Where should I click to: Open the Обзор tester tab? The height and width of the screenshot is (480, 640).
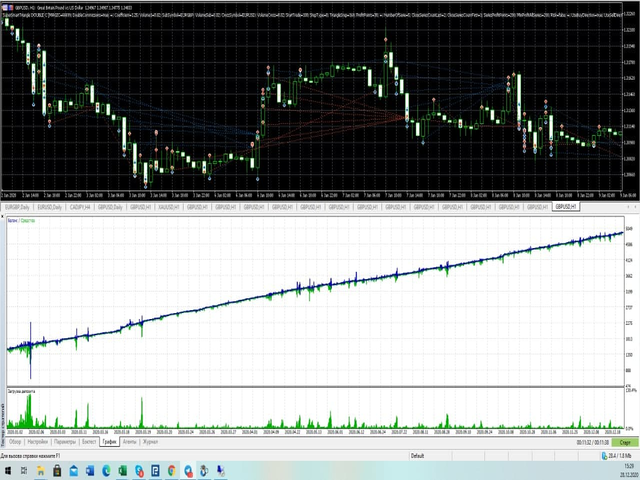[x=15, y=442]
